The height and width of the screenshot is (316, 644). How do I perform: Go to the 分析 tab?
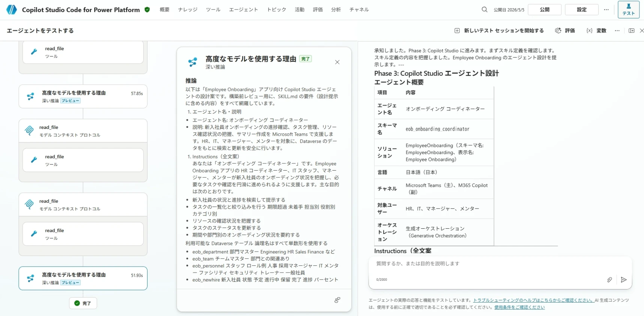point(336,10)
